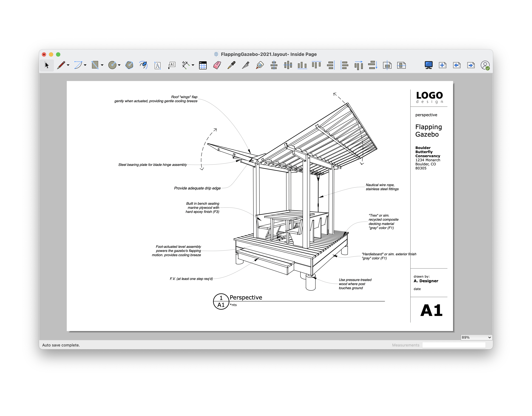
Task: Select the Roof wings flap annotation text
Action: (156, 99)
